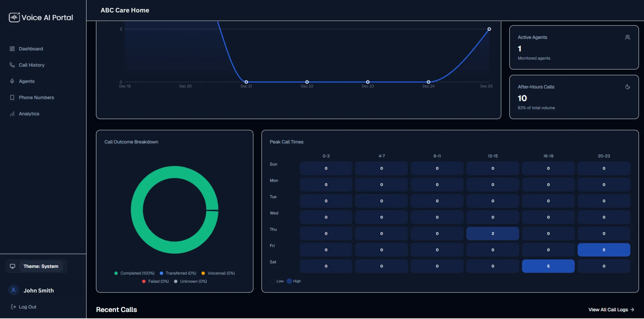Click the green Completed legend dot

[x=116, y=273]
